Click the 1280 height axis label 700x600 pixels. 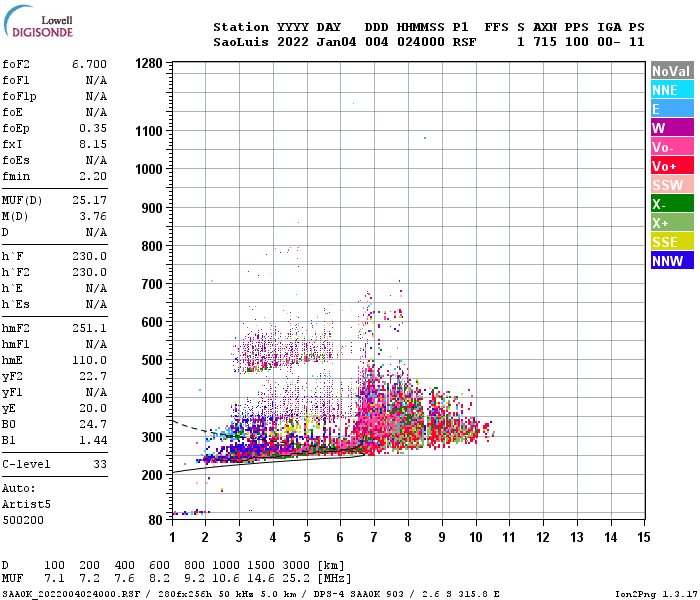pos(149,63)
